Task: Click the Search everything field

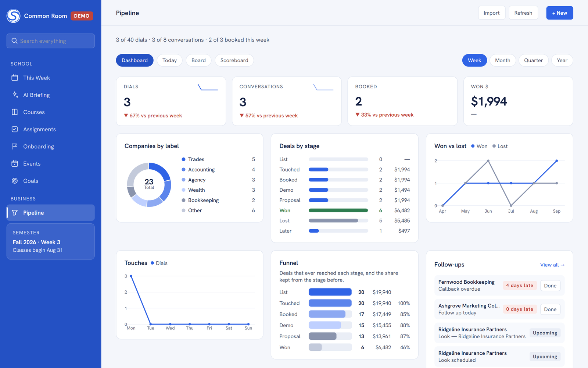Action: click(x=51, y=41)
